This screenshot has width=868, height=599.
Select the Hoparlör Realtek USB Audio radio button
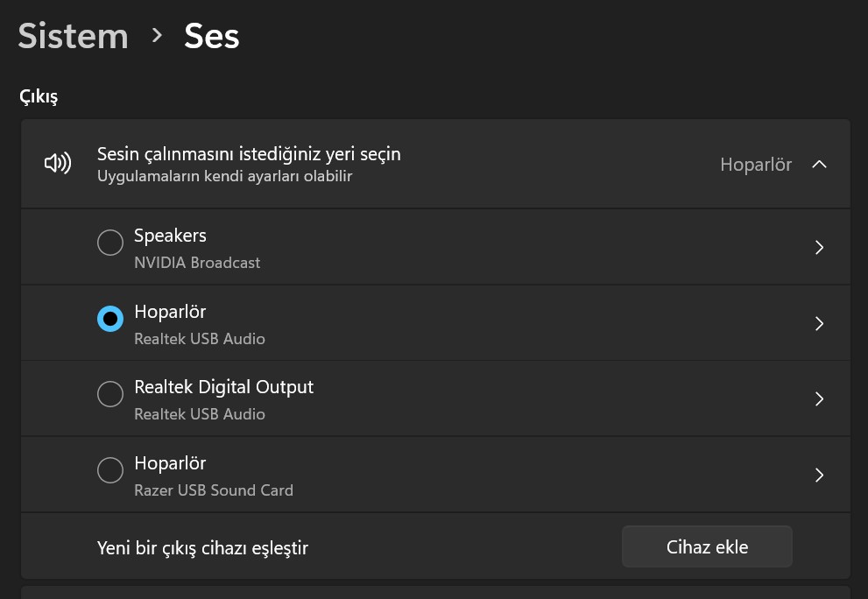(x=110, y=319)
